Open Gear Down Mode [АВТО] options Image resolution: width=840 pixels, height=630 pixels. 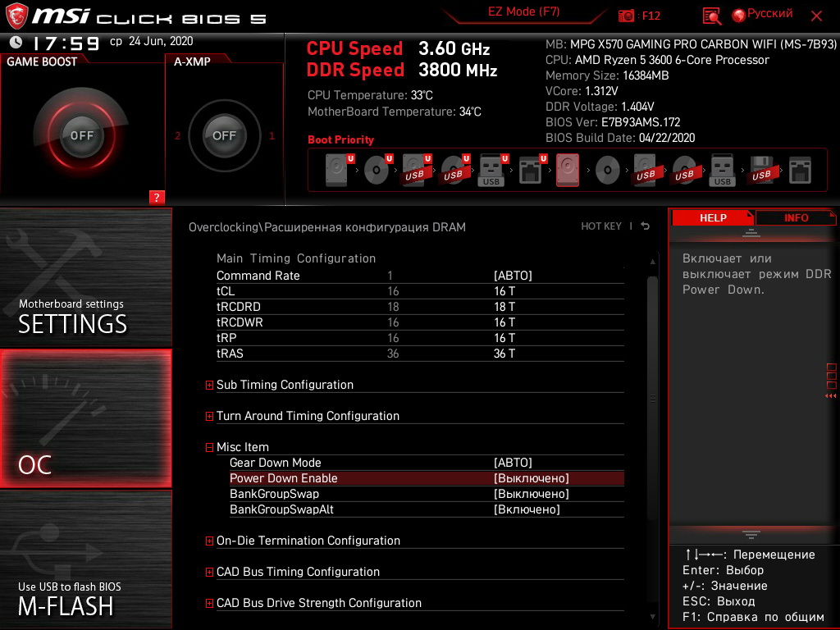513,463
